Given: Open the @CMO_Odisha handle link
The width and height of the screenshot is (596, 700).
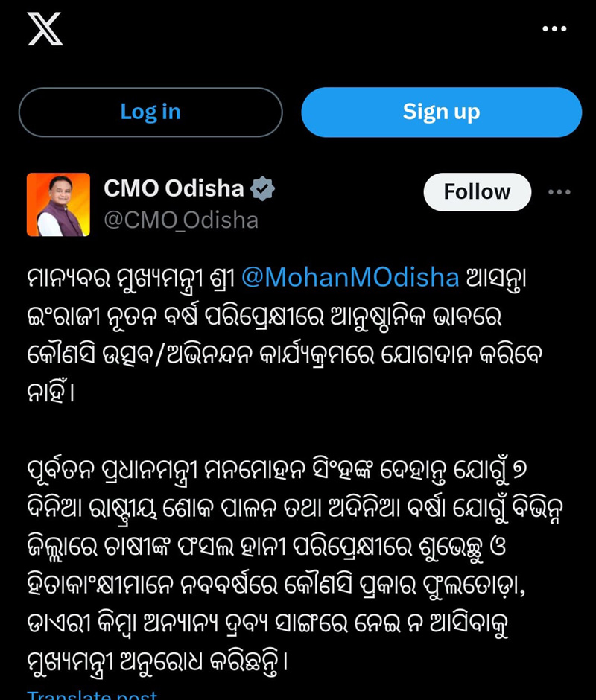Looking at the screenshot, I should tap(181, 220).
